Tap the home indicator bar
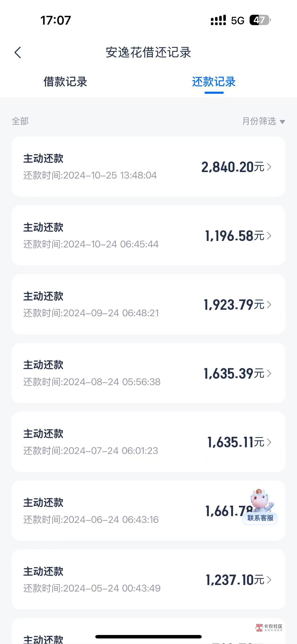Screen dimensions: 297x644 pyautogui.click(x=148, y=637)
